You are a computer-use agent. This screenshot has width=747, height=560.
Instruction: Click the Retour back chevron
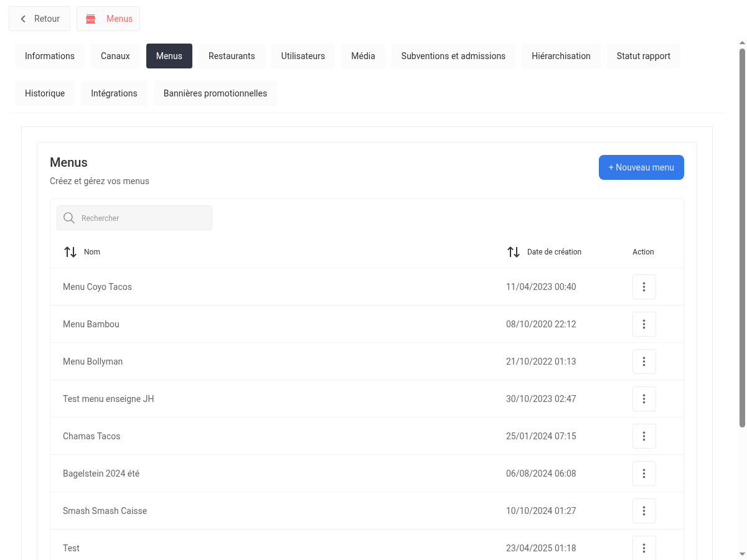23,19
